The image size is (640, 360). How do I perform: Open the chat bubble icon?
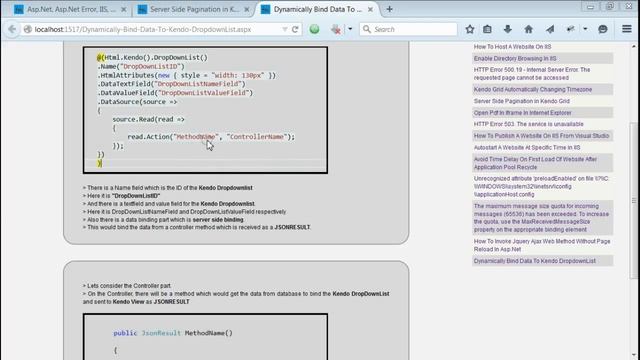pyautogui.click(x=603, y=29)
